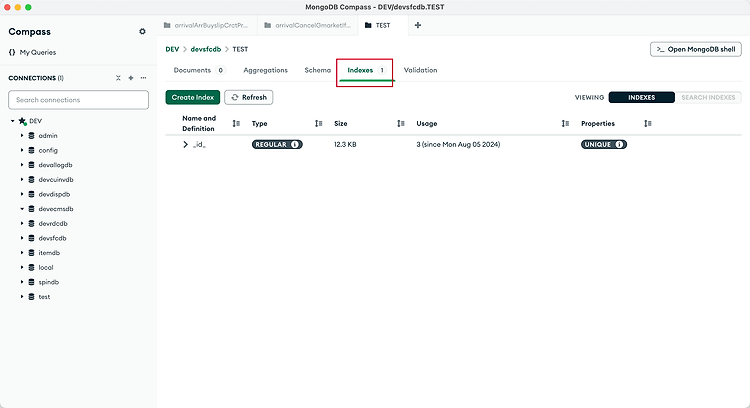Click the _id_ index name
750x408 pixels.
199,144
